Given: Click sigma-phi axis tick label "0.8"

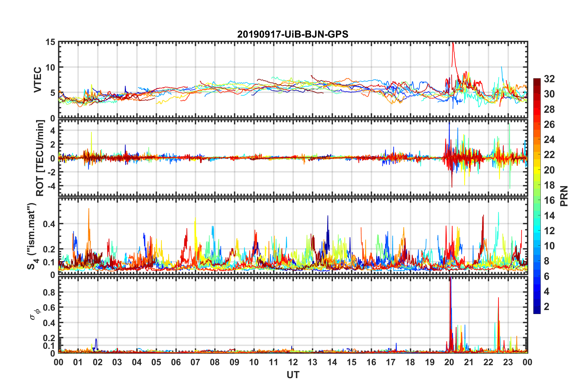Looking at the screenshot, I should (x=49, y=292).
